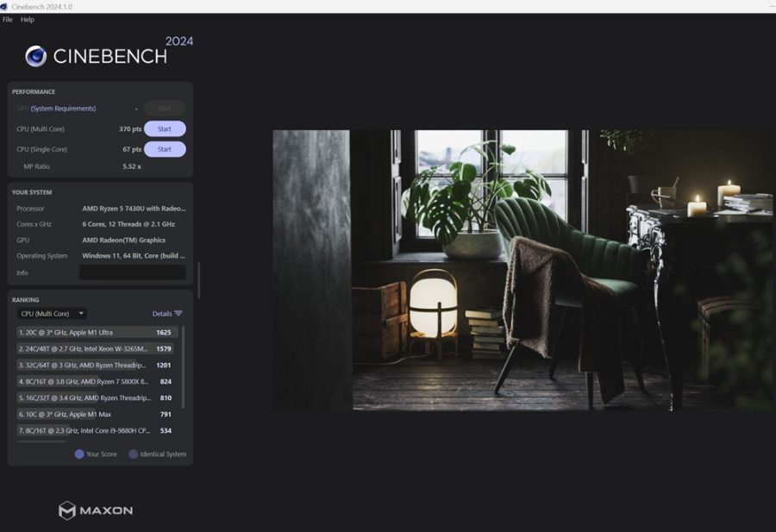This screenshot has height=532, width=776.
Task: Click the Cinebench title bar app icon
Action: pos(4,6)
